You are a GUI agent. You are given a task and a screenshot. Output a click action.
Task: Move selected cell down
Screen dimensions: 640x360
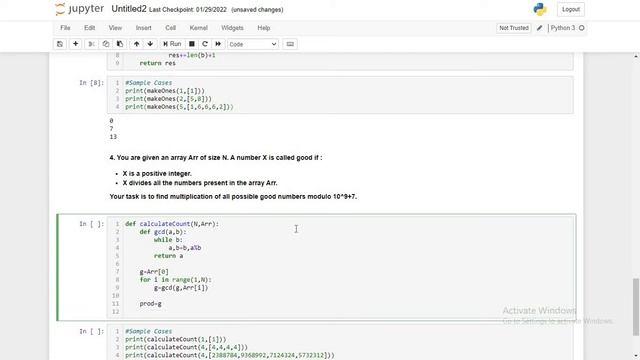point(150,44)
